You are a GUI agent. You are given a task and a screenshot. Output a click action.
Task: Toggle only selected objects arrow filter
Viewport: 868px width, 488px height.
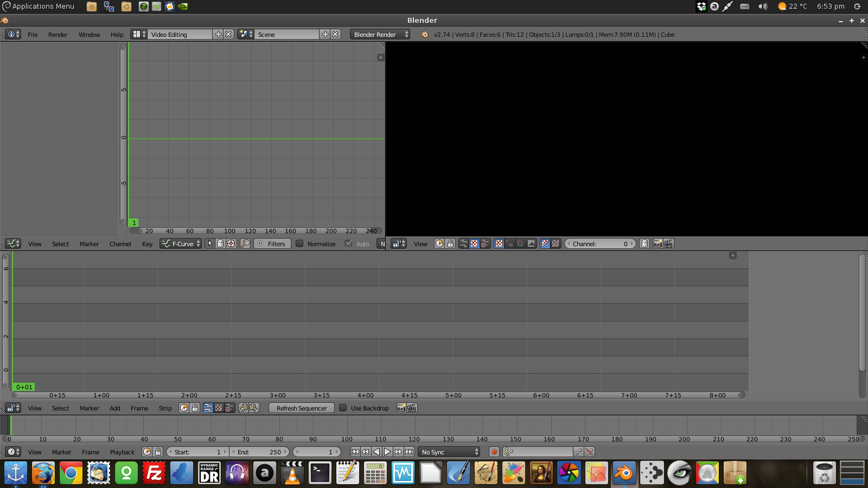coord(210,243)
